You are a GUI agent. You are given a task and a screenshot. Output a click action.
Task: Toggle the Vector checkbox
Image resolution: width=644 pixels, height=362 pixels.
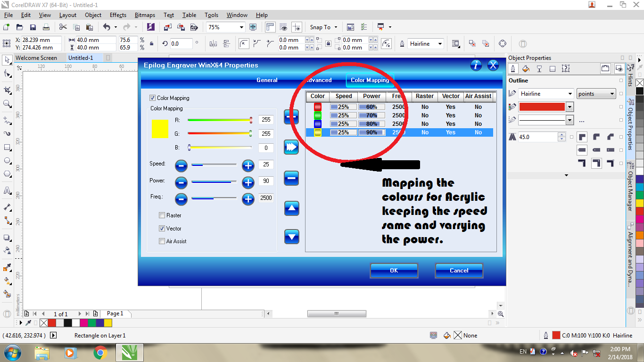point(162,229)
